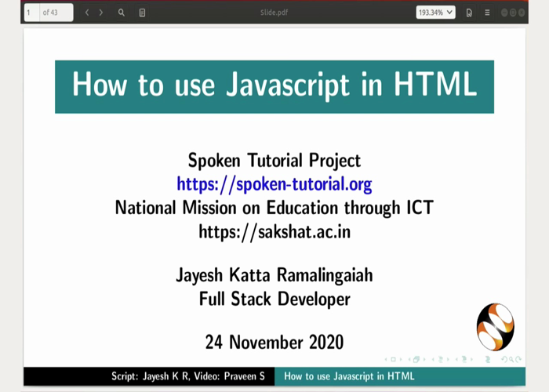Open the https://sakshat.ac.in link
Image resolution: width=549 pixels, height=392 pixels.
coord(274,231)
